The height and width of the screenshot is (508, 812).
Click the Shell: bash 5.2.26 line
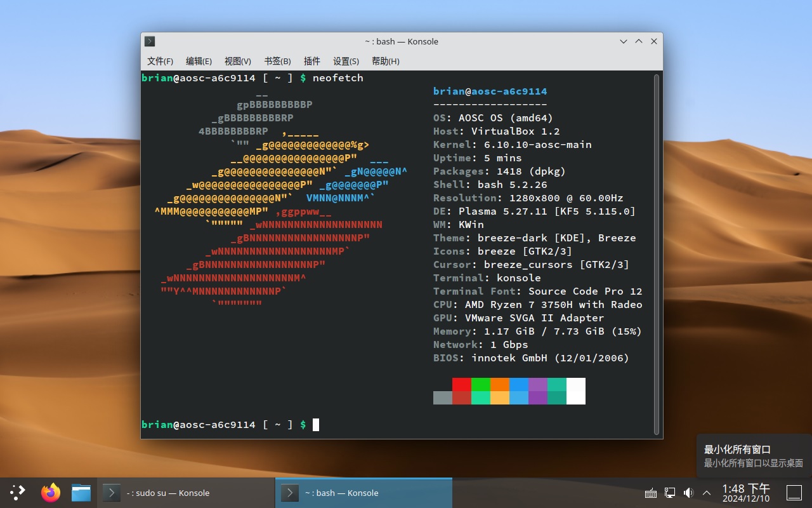pyautogui.click(x=490, y=185)
